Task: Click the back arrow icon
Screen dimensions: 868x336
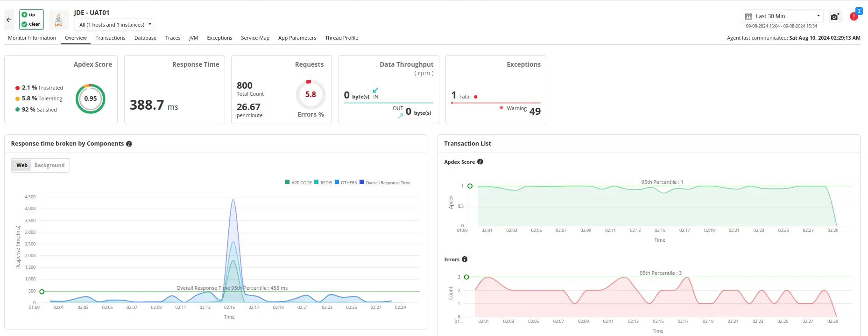Action: (x=9, y=20)
